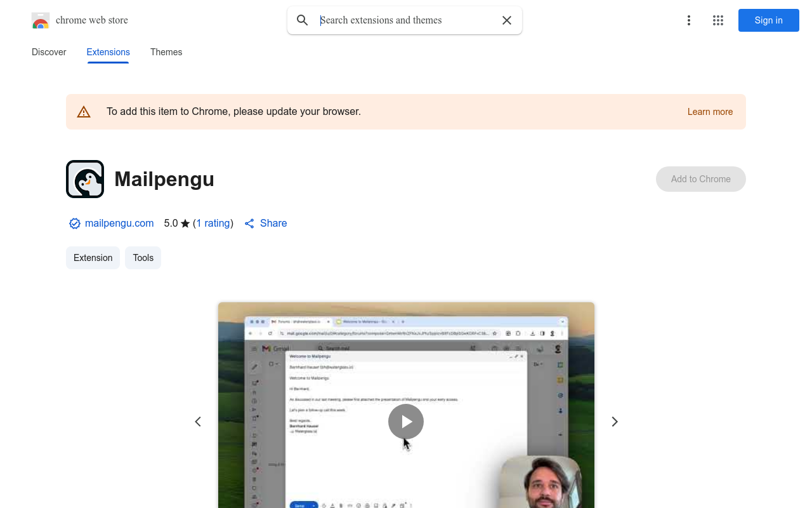Switch to the Discover tab
Viewport: 812px width, 508px height.
[x=49, y=52]
